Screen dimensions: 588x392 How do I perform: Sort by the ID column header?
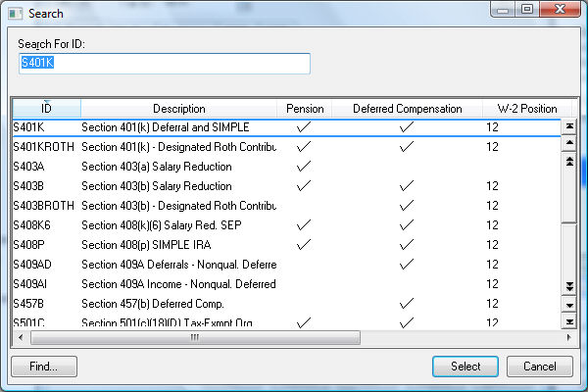(x=46, y=109)
